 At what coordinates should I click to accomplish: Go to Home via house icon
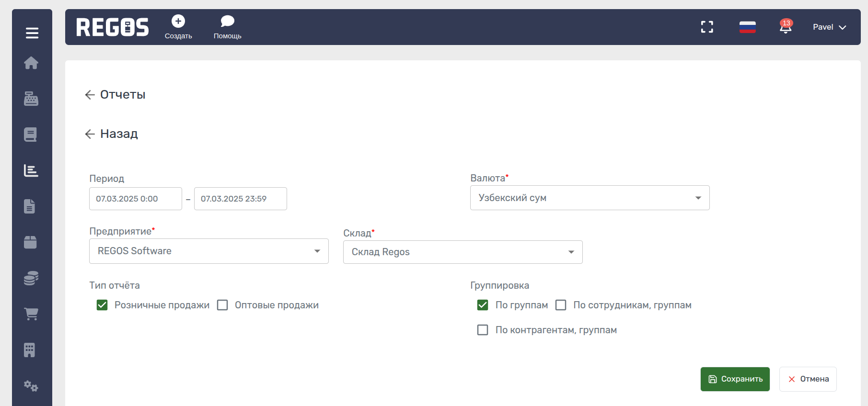[31, 63]
